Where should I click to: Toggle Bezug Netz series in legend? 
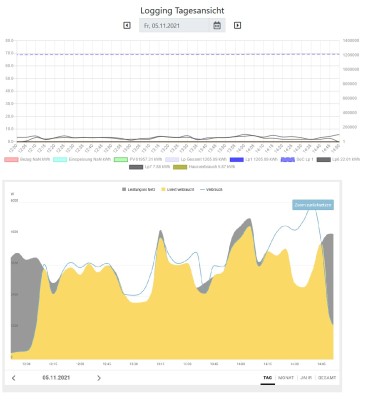tap(27, 160)
